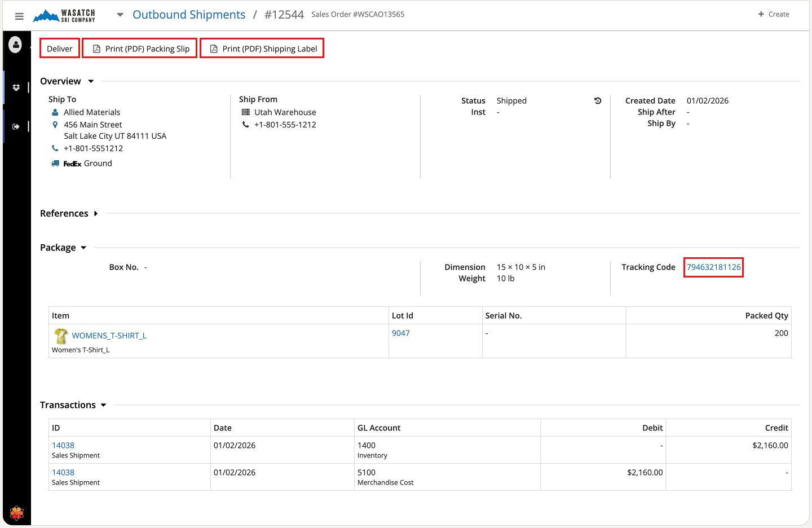Click the sign-out arrow sidebar icon
The image size is (812, 528).
(x=16, y=126)
